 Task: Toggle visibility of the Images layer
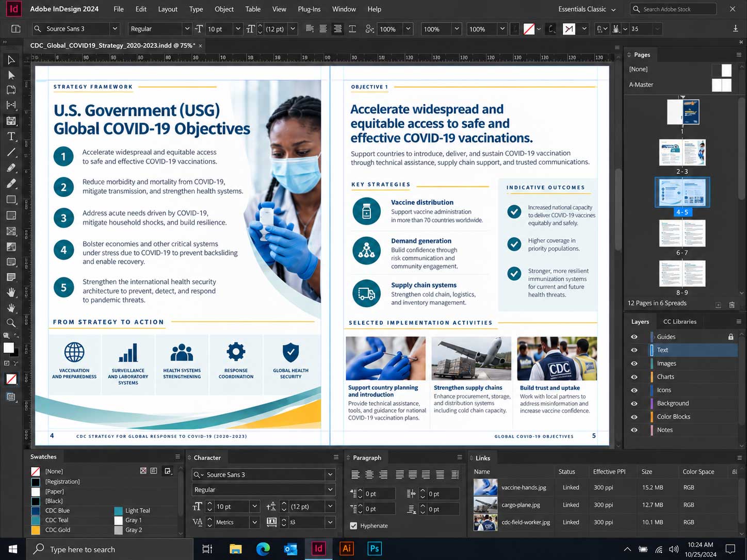[x=634, y=364]
